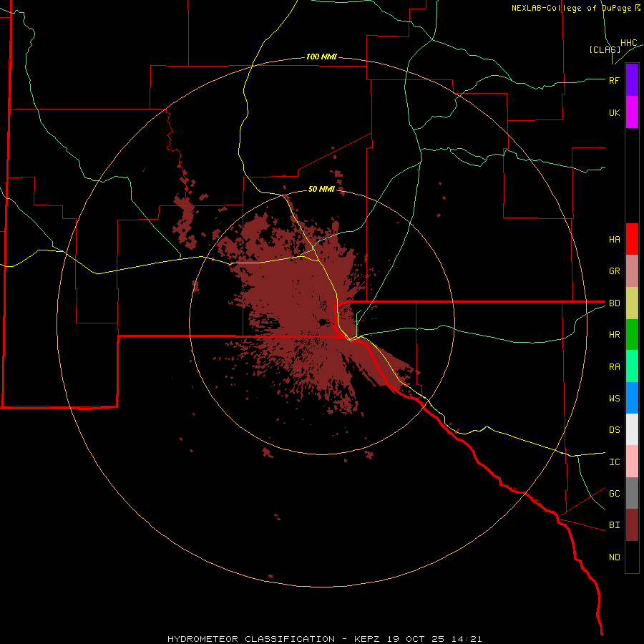This screenshot has height=644, width=644.
Task: Click the 'IC' legend label
Action: (x=614, y=462)
